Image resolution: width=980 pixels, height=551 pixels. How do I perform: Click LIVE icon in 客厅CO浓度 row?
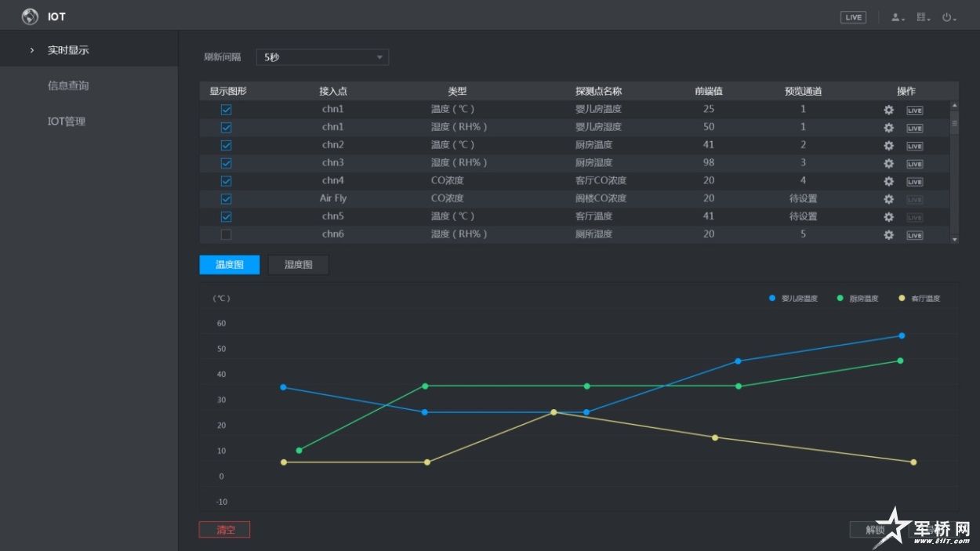pyautogui.click(x=914, y=182)
